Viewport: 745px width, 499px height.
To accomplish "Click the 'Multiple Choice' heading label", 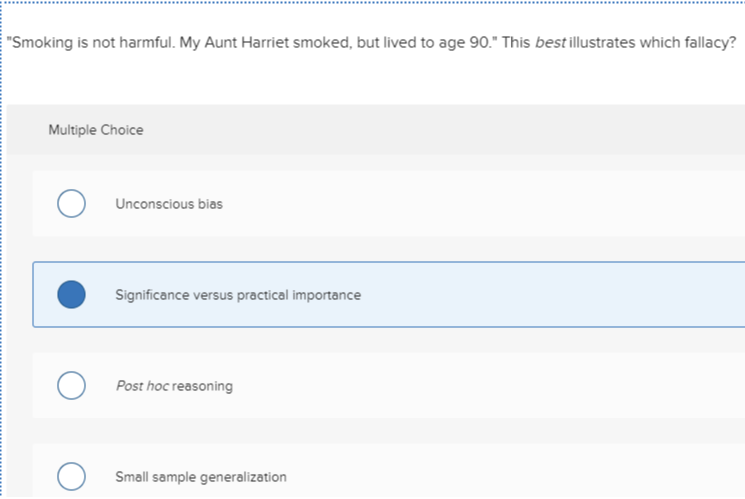I will click(96, 130).
